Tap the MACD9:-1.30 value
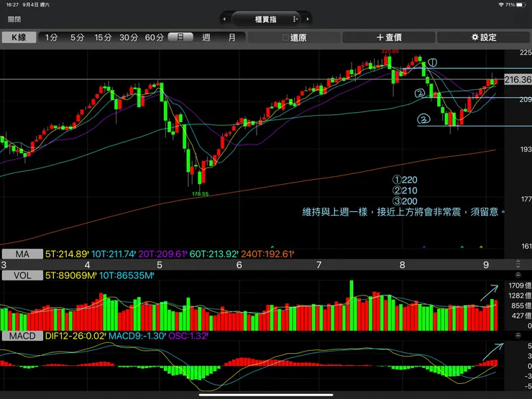Screen dimensions: 532x399 (x=137, y=336)
